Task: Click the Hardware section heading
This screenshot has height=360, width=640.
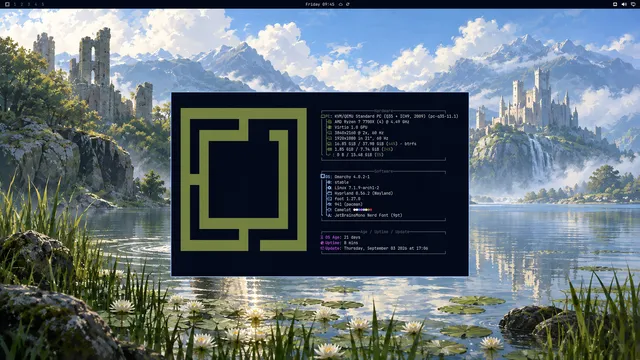Action: click(383, 111)
